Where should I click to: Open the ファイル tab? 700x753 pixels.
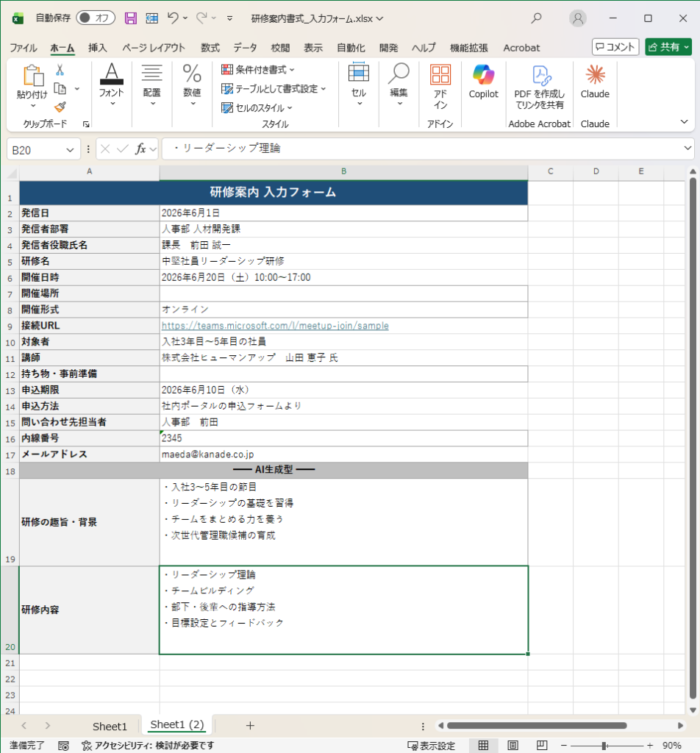[23, 48]
